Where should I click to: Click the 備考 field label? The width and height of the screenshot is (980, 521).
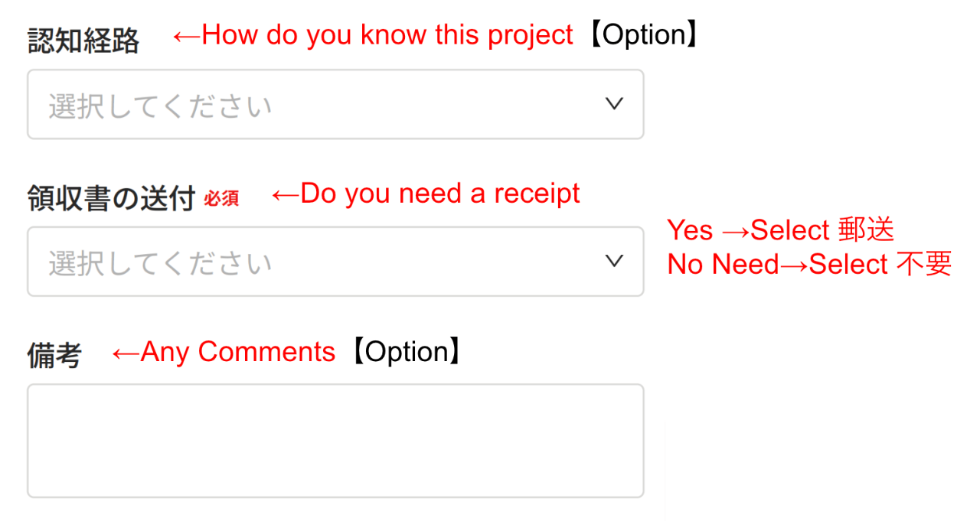[54, 356]
